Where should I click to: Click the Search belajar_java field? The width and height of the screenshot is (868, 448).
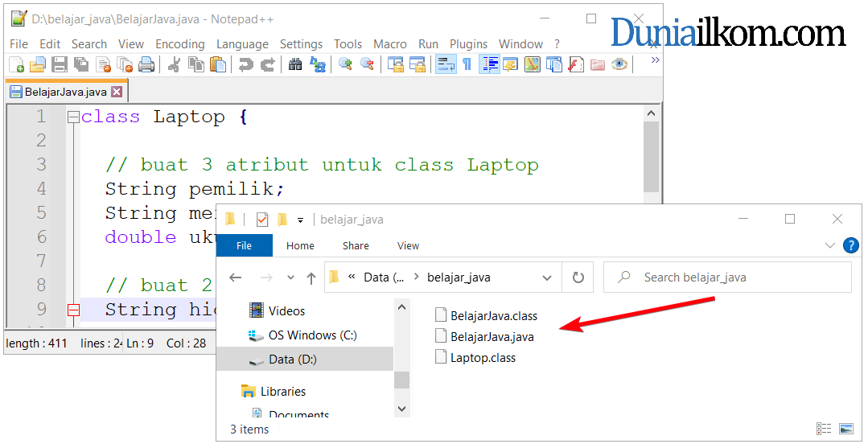point(727,277)
